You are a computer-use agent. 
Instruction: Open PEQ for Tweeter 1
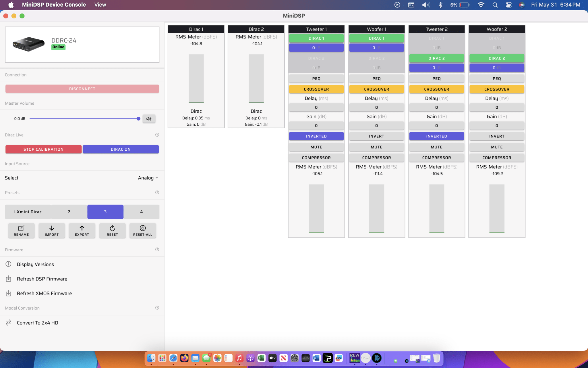point(316,78)
